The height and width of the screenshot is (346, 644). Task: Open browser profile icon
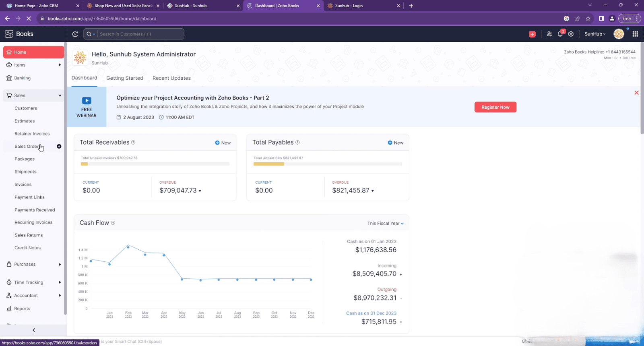(612, 19)
